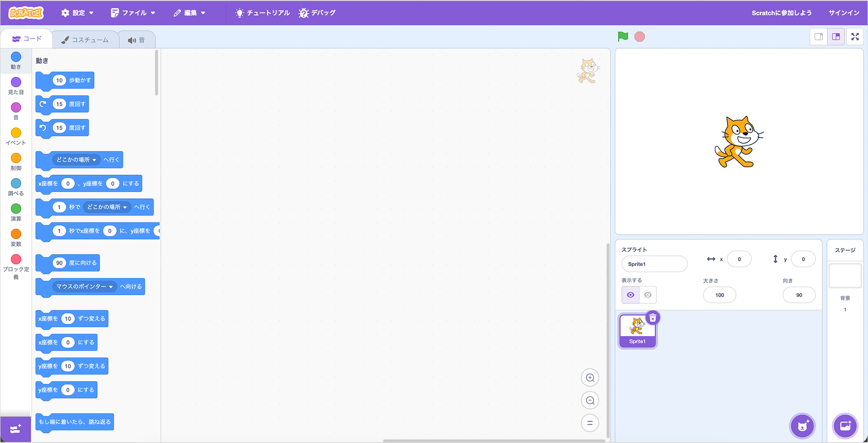Image resolution: width=868 pixels, height=443 pixels.
Task: Reset workspace zoom with equals icon
Action: (590, 423)
